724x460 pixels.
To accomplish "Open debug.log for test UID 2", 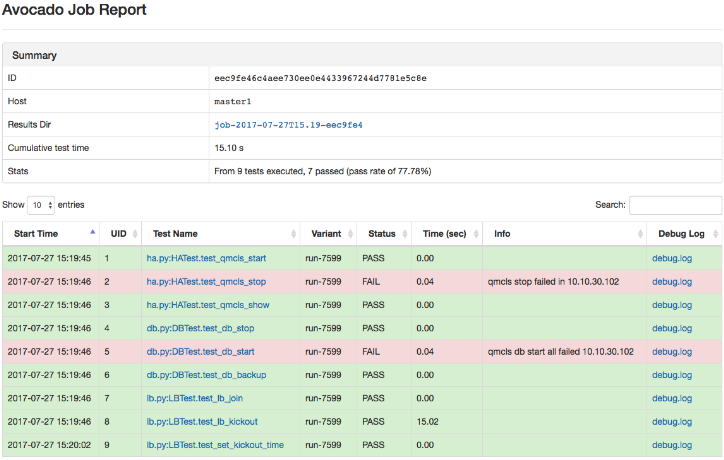I will pyautogui.click(x=671, y=282).
